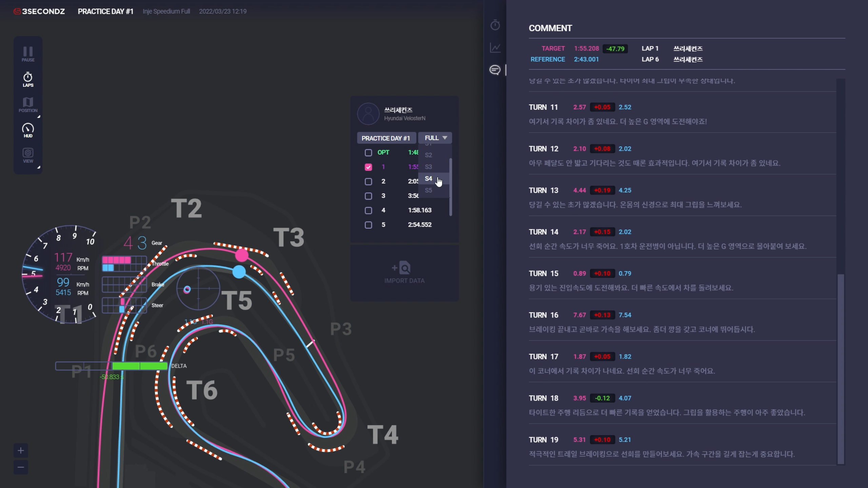Open the VIEW camera icon

tap(28, 156)
